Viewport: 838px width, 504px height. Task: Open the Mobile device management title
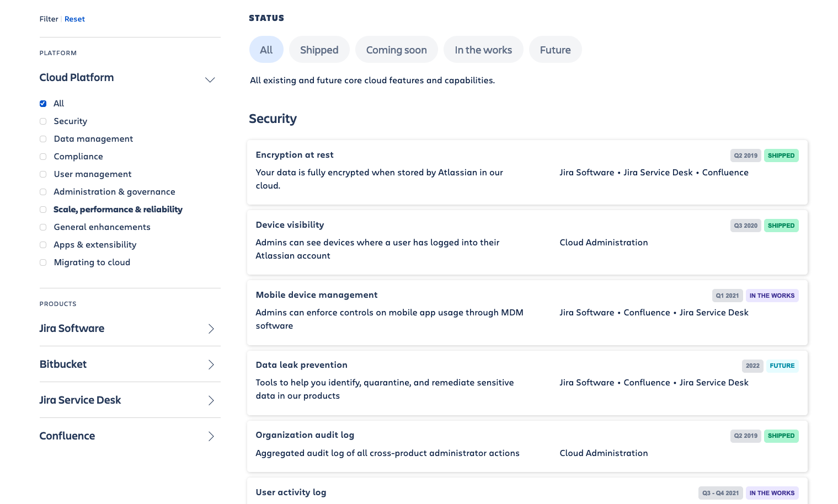(x=317, y=295)
